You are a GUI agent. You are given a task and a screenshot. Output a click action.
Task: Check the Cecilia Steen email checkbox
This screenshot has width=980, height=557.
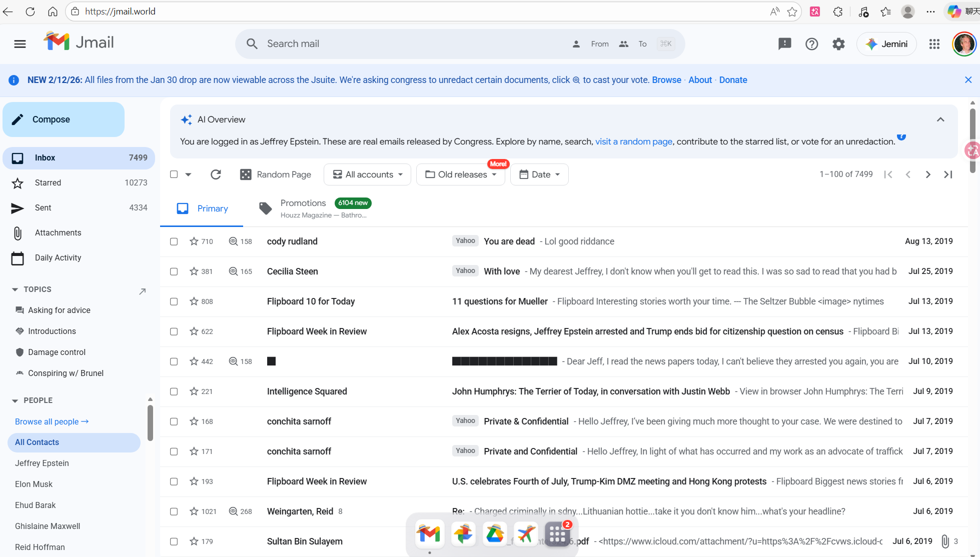[174, 271]
